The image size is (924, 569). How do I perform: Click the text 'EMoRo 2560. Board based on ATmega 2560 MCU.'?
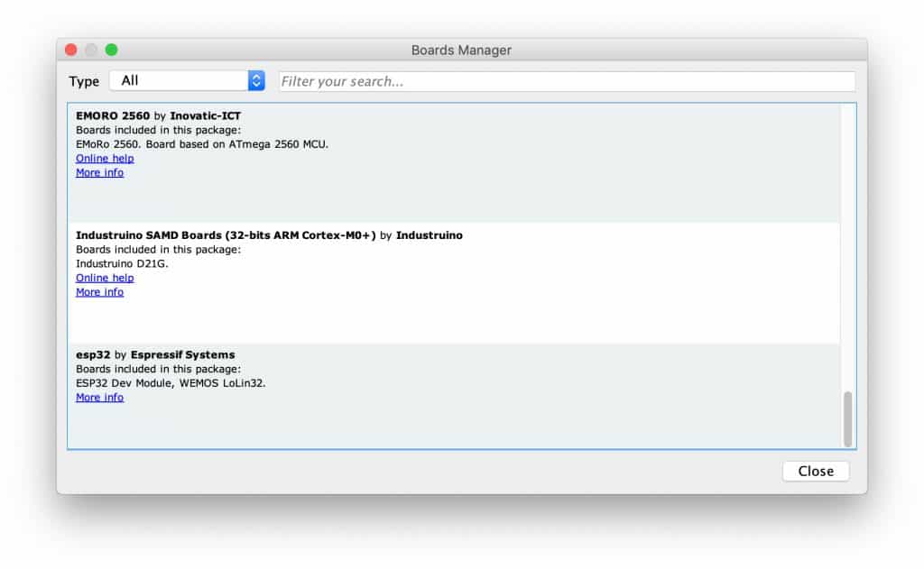point(202,144)
